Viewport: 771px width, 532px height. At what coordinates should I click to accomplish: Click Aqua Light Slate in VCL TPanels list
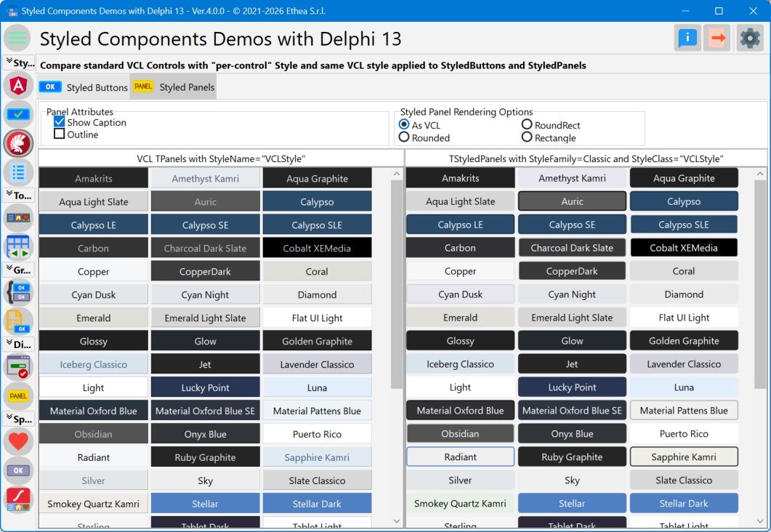[94, 201]
